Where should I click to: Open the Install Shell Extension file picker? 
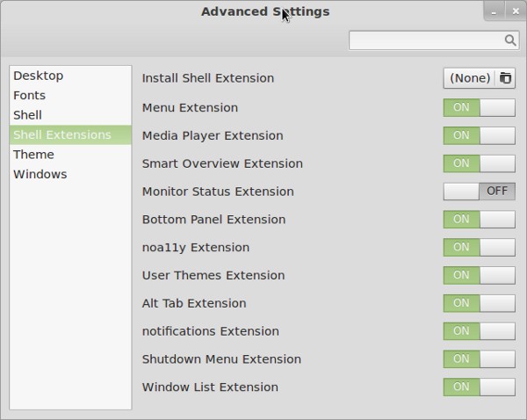click(479, 78)
